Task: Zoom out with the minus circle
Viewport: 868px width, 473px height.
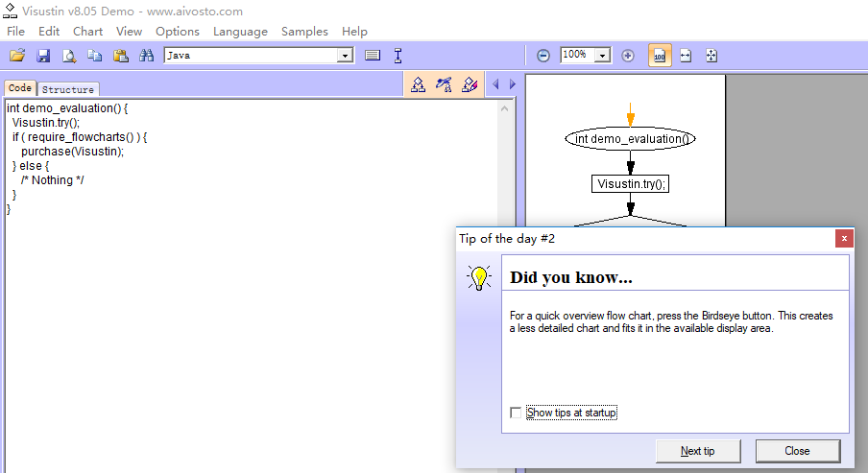Action: (543, 56)
